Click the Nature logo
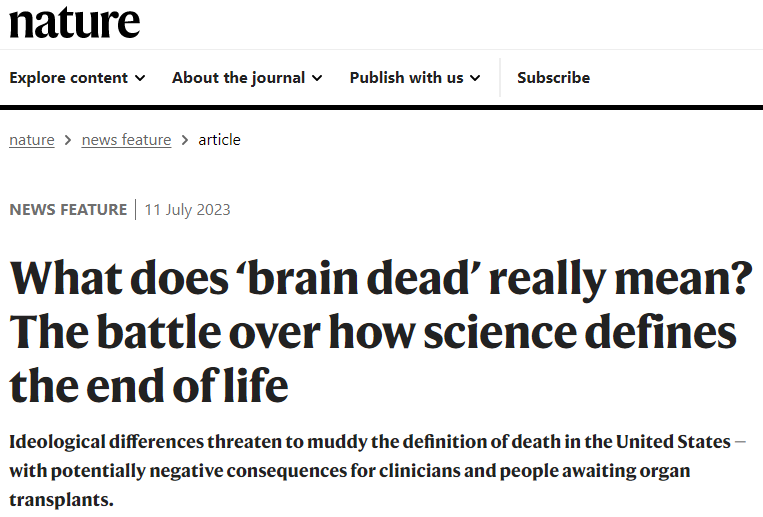This screenshot has width=763, height=517. click(x=75, y=21)
